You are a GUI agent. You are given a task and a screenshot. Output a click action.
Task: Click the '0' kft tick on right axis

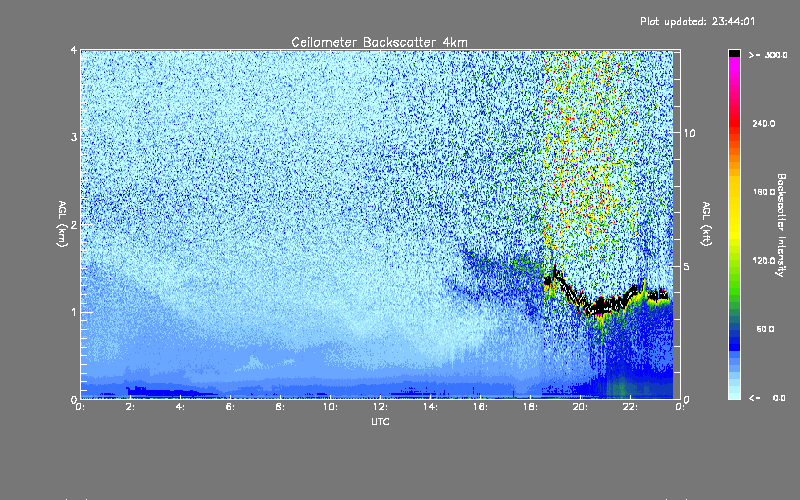click(687, 399)
